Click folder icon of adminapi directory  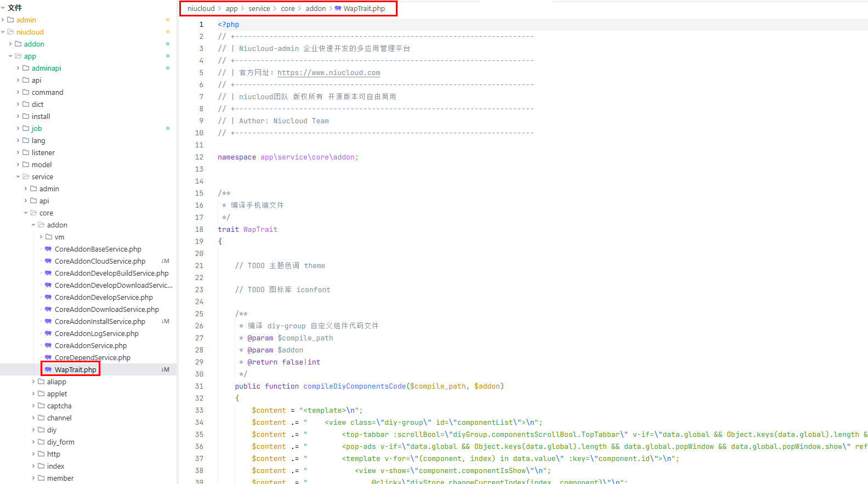click(x=26, y=69)
